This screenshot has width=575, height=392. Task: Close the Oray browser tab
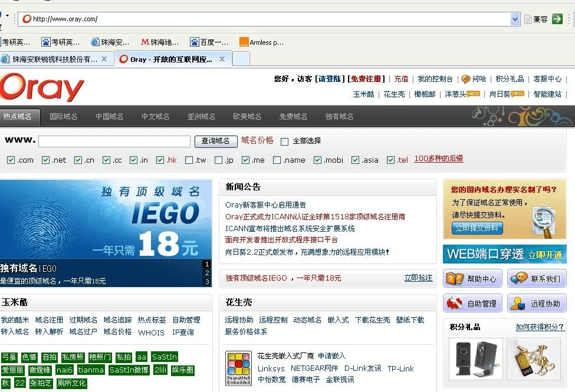click(x=222, y=59)
